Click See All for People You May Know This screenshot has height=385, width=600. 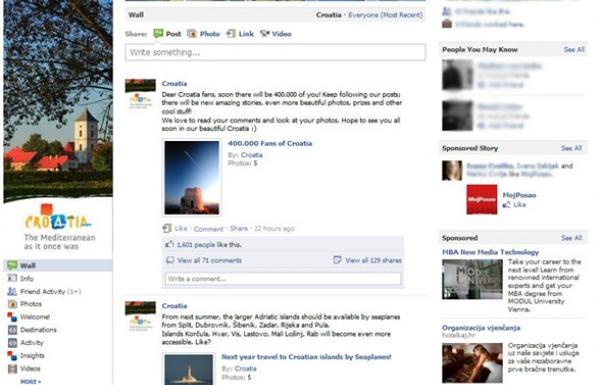click(574, 50)
